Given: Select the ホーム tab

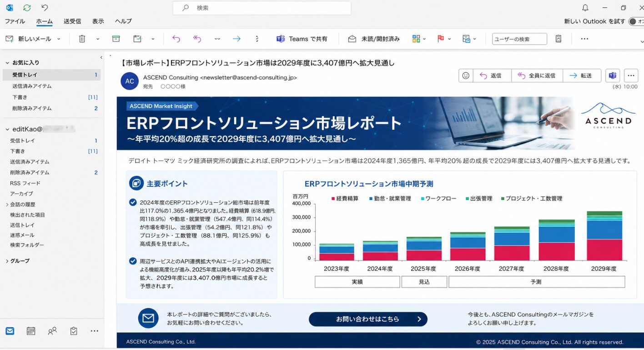Looking at the screenshot, I should pos(44,21).
